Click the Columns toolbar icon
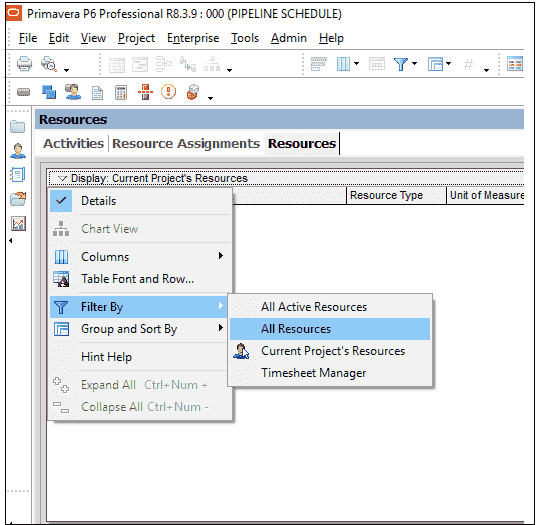The image size is (538, 525). click(343, 64)
